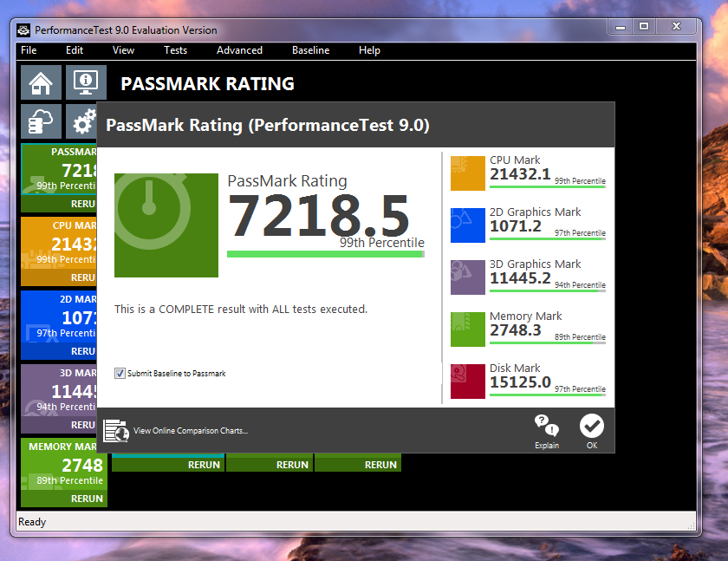The image size is (728, 561).
Task: Click the online comparison charts icon
Action: 116,430
